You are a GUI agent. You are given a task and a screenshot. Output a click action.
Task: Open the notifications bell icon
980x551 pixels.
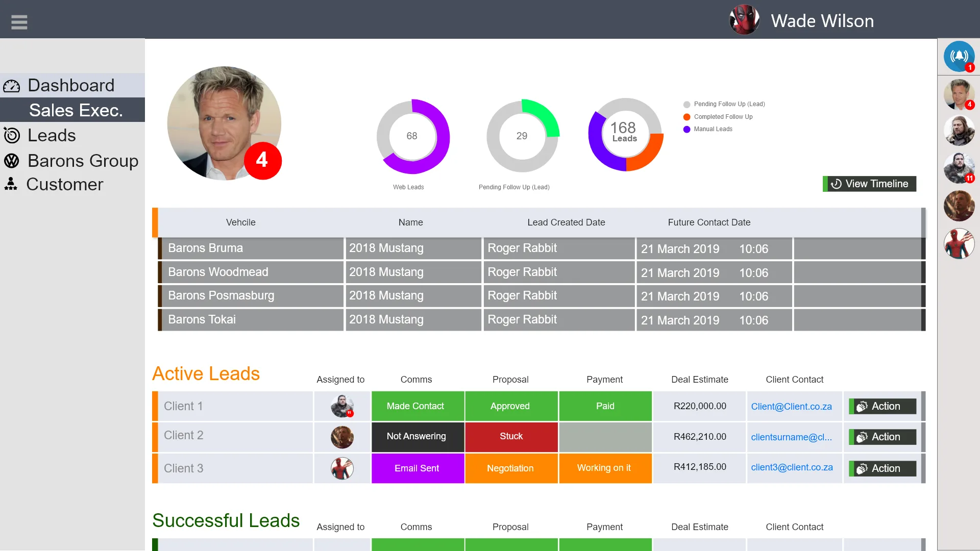click(959, 56)
